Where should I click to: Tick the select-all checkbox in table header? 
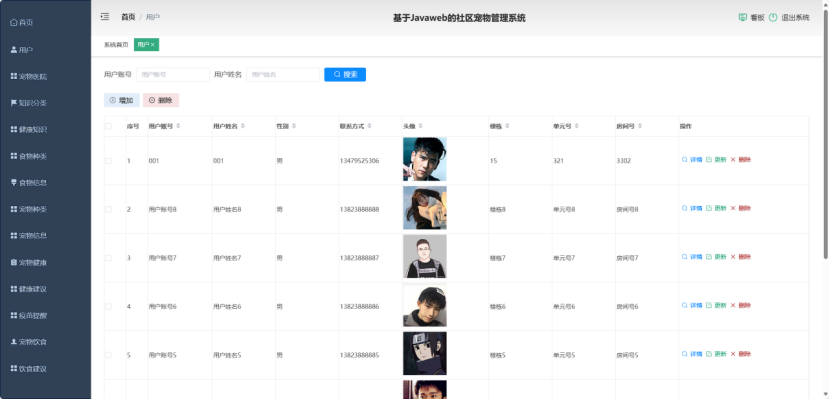coord(108,126)
